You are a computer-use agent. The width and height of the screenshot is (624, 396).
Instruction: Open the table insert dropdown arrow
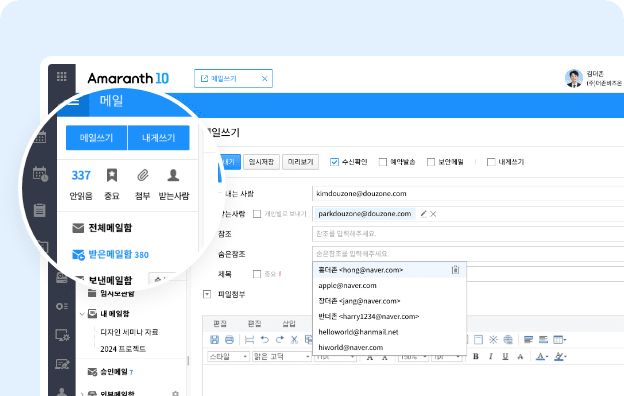565,340
